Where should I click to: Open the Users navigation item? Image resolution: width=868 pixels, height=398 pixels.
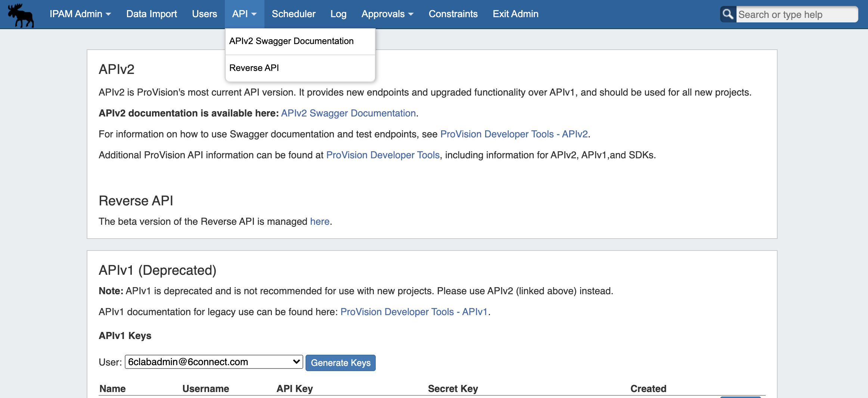pos(204,14)
